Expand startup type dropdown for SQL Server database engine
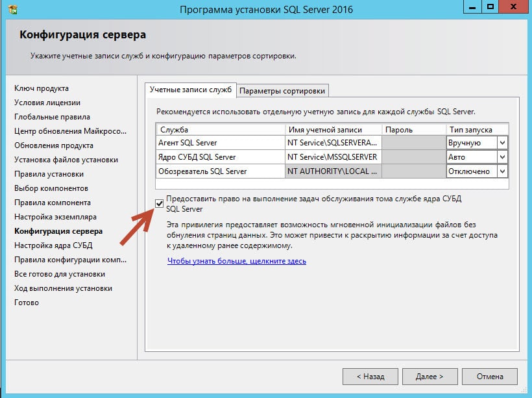This screenshot has width=532, height=398. tap(502, 157)
